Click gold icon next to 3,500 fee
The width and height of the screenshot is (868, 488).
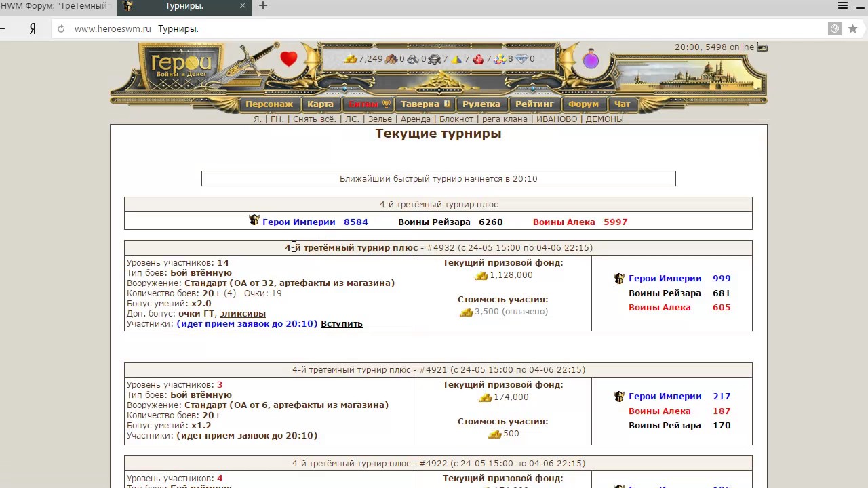click(x=467, y=312)
